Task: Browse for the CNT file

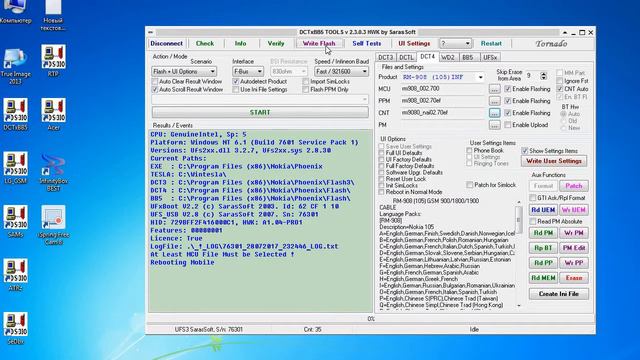Action: tap(494, 113)
